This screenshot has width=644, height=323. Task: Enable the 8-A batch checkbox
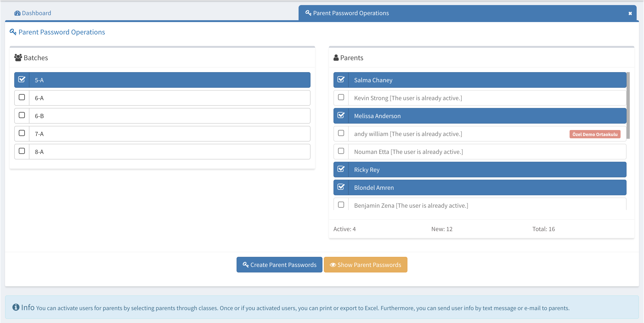pos(22,151)
